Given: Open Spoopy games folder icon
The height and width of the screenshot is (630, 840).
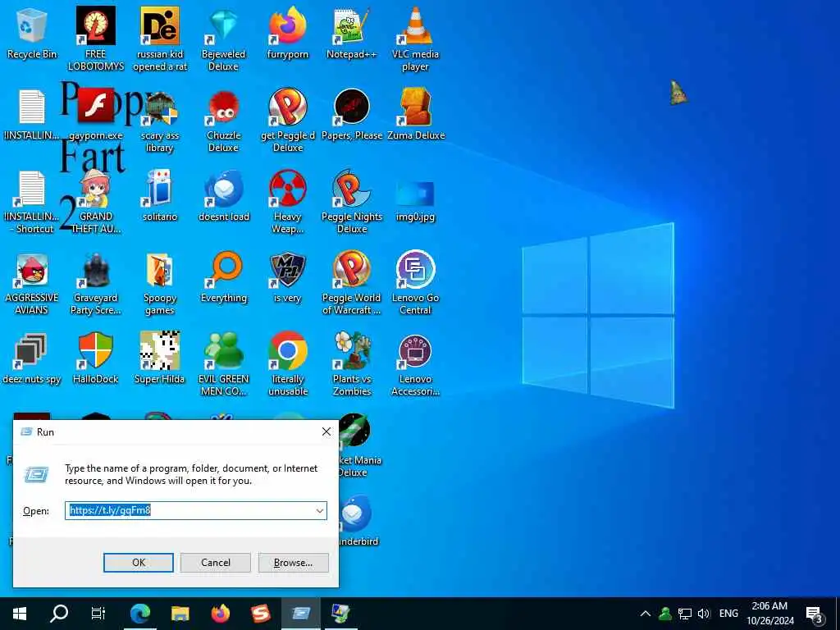Looking at the screenshot, I should tap(160, 284).
